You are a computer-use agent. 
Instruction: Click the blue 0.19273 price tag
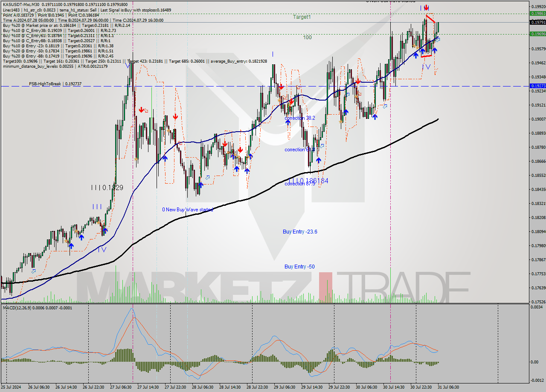tap(537, 86)
